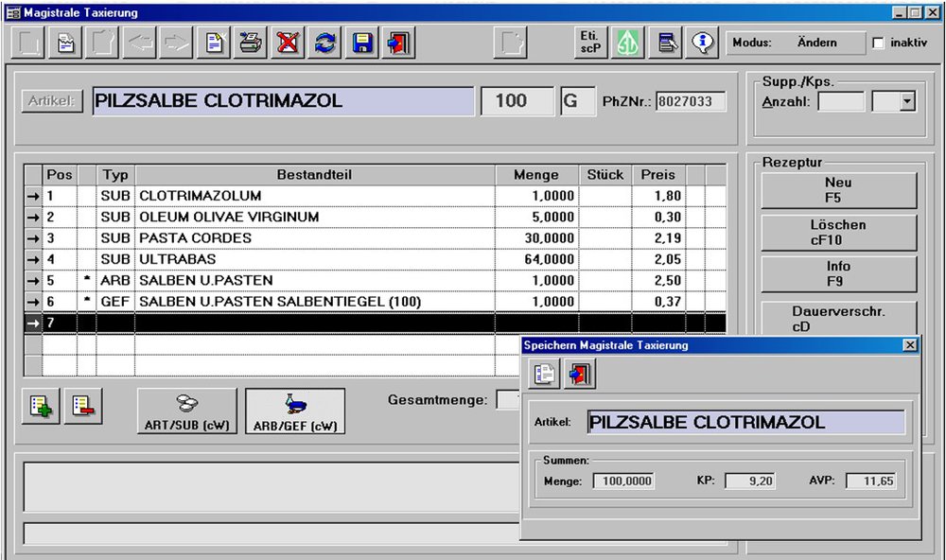This screenshot has width=946, height=560.
Task: Click the exit door icon in main toolbar
Action: pos(400,44)
